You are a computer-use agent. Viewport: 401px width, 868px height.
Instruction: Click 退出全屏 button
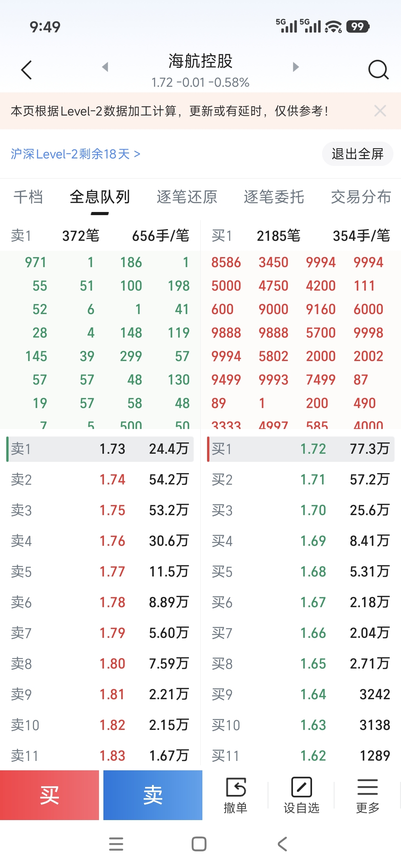pos(357,154)
